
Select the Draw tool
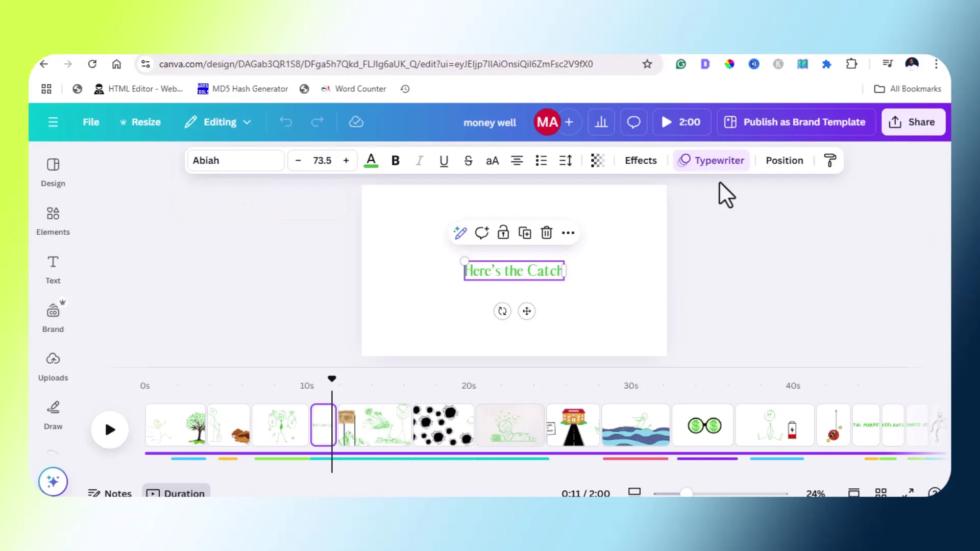pos(53,415)
